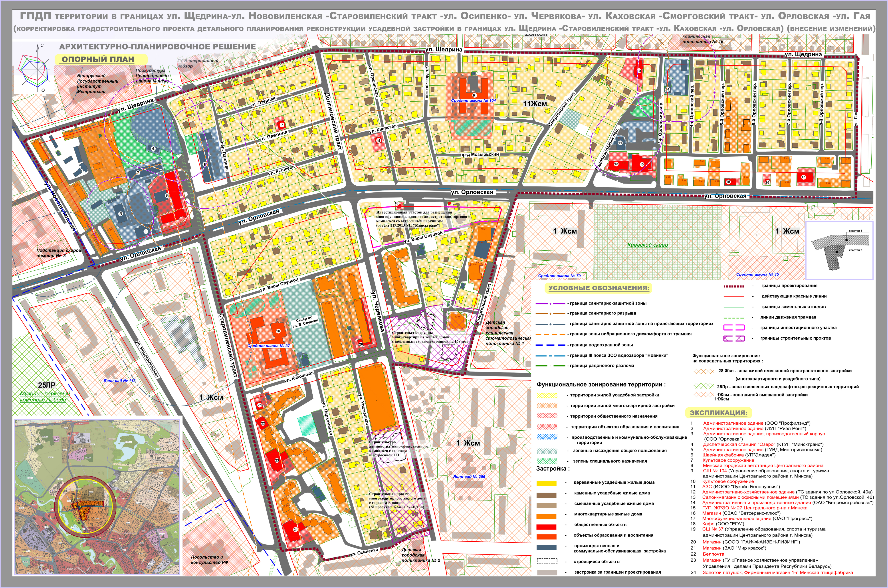Click magenta investment site boundary legend symbol

pos(734,327)
